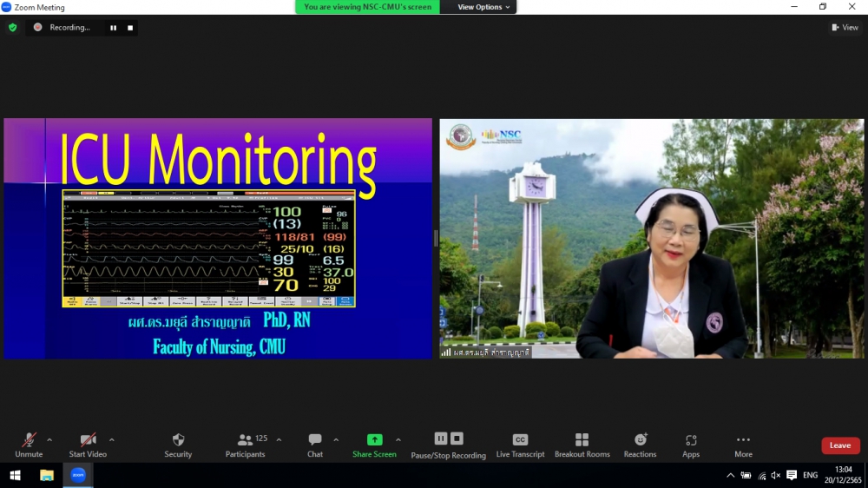This screenshot has height=488, width=868.
Task: Stop recording from the bottom toolbar
Action: pyautogui.click(x=457, y=439)
